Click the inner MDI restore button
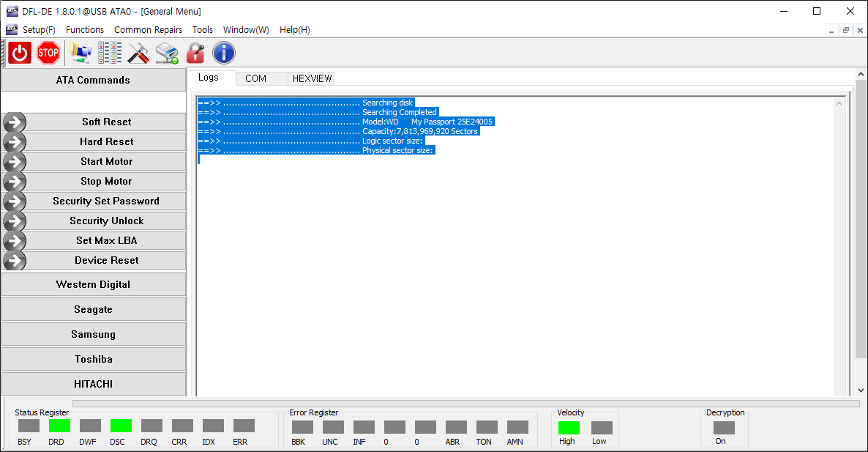 coord(845,31)
